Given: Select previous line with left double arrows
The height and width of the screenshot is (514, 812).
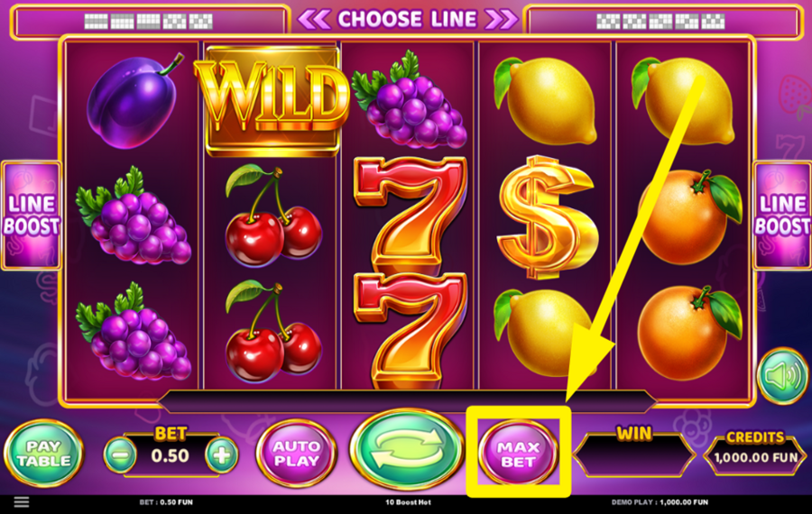Looking at the screenshot, I should 314,20.
